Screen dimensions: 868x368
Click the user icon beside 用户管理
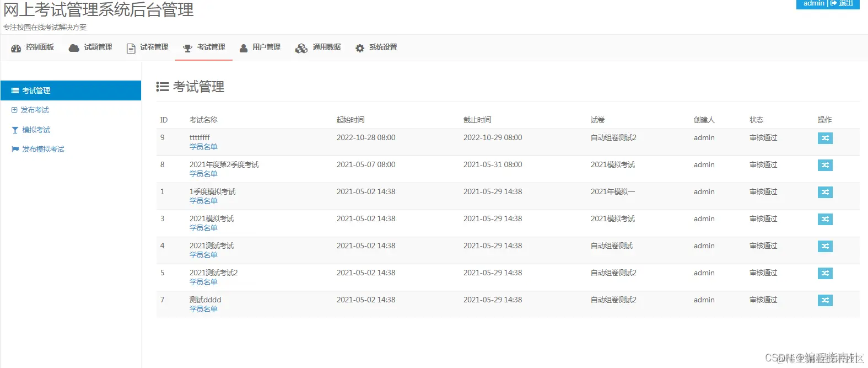pos(244,48)
